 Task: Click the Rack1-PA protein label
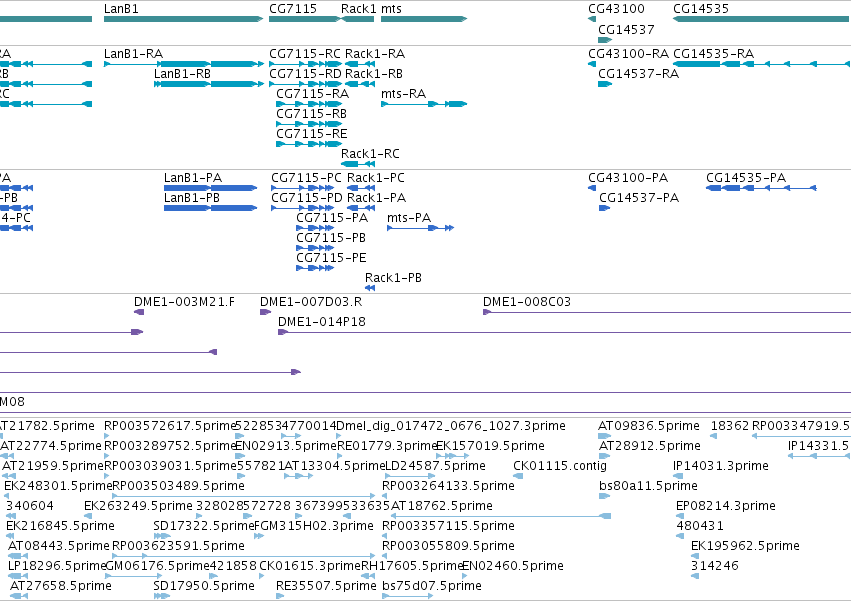pyautogui.click(x=377, y=198)
